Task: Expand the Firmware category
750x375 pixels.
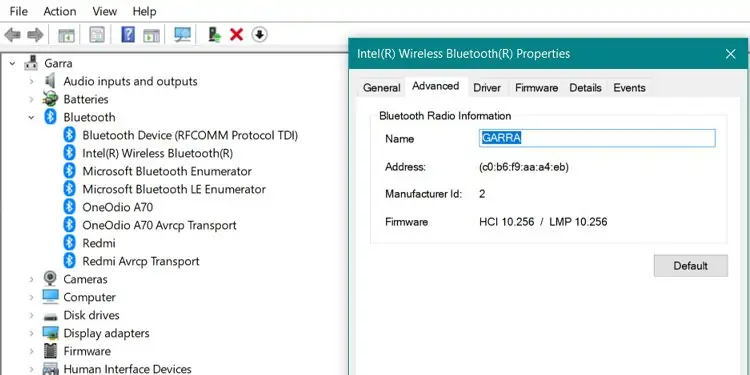Action: pos(32,351)
